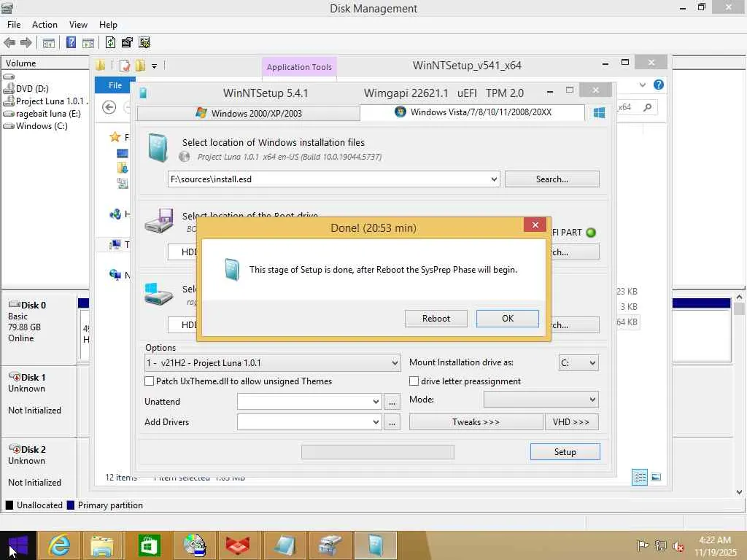Open the Action menu
The image size is (747, 560).
coord(44,25)
